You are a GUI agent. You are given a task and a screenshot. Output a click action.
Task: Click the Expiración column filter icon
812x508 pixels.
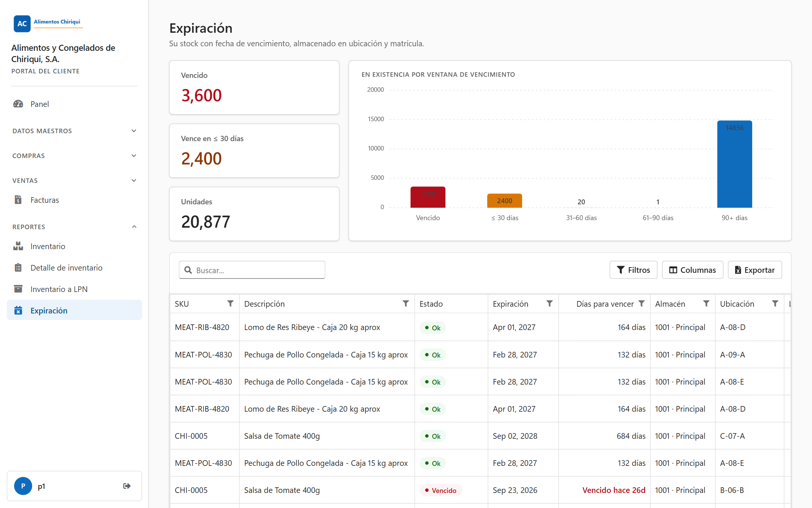coord(550,303)
